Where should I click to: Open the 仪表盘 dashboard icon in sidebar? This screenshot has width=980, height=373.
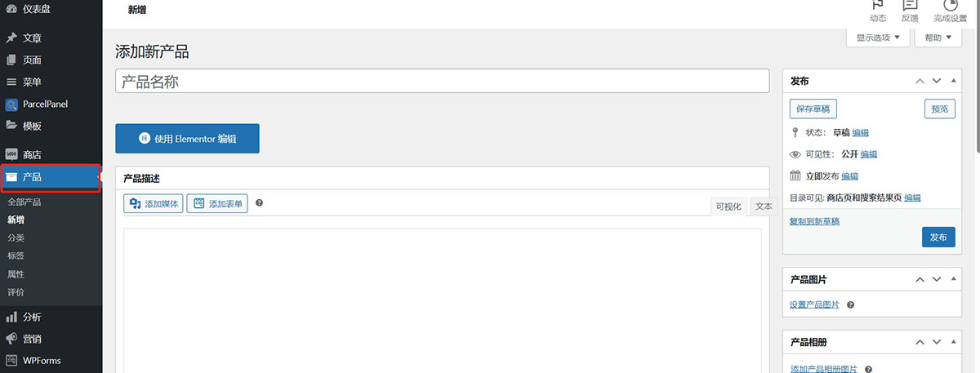[x=11, y=8]
